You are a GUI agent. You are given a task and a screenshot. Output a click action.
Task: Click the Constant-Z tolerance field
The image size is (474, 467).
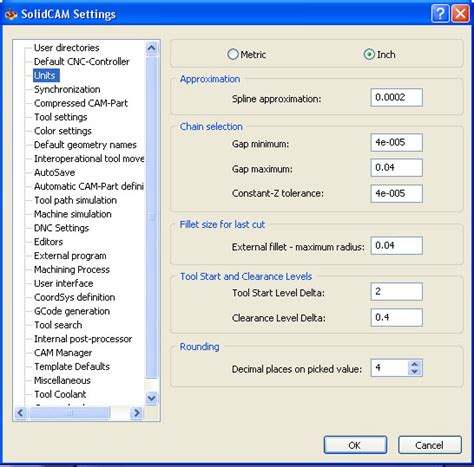coord(396,193)
